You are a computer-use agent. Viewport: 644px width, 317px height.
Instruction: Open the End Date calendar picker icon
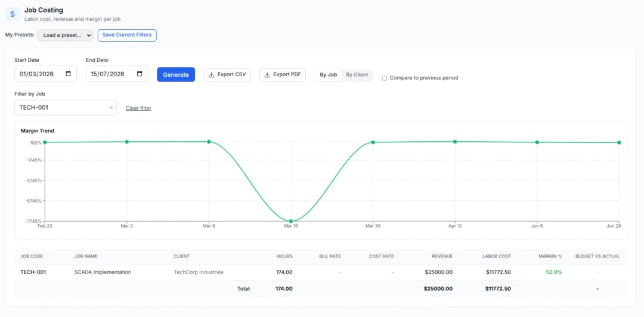pos(140,74)
